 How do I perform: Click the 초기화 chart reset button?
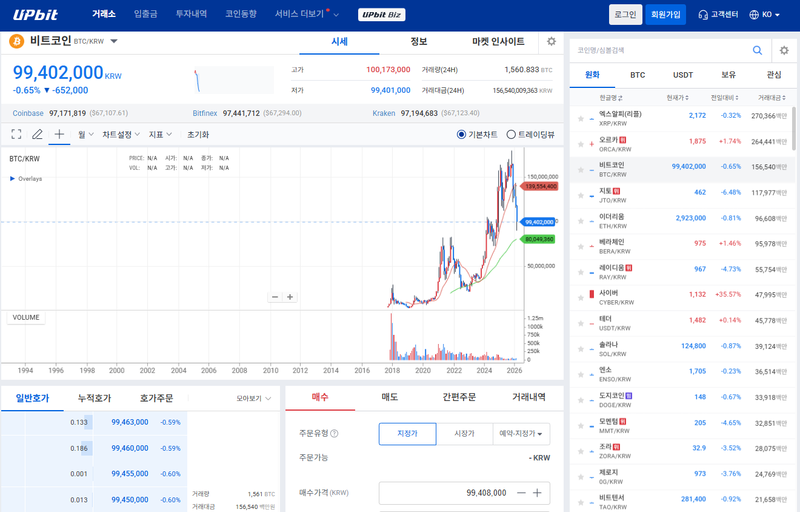point(198,134)
